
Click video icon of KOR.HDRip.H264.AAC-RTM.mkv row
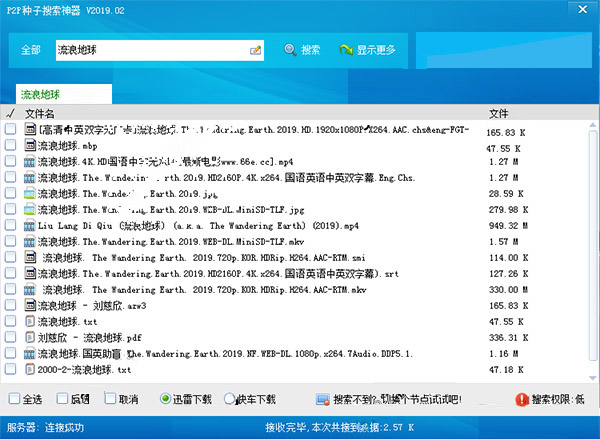pyautogui.click(x=29, y=290)
